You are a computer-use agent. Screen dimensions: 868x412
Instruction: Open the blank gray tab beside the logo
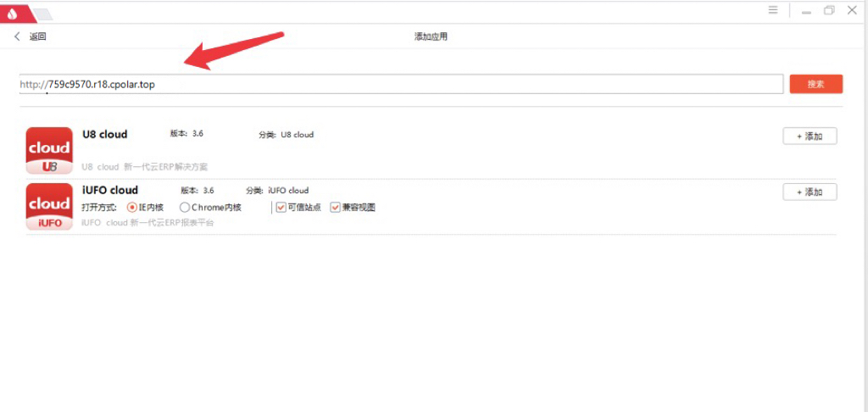click(x=43, y=15)
